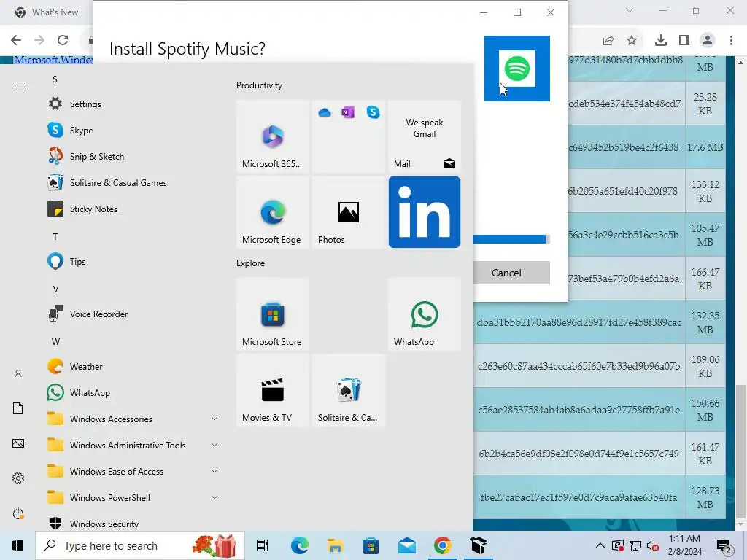
Task: Open the notification center icon
Action: [725, 545]
